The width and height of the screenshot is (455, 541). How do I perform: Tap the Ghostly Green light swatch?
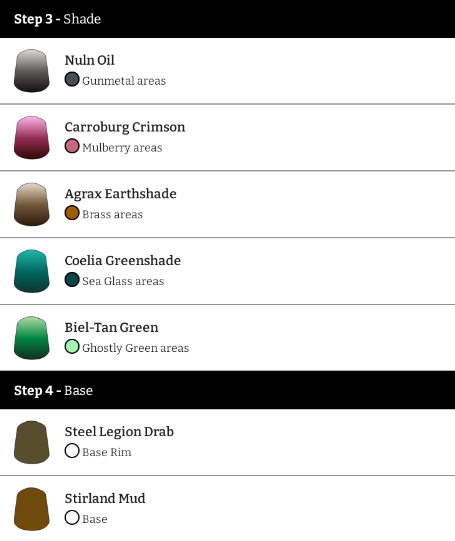coord(72,347)
